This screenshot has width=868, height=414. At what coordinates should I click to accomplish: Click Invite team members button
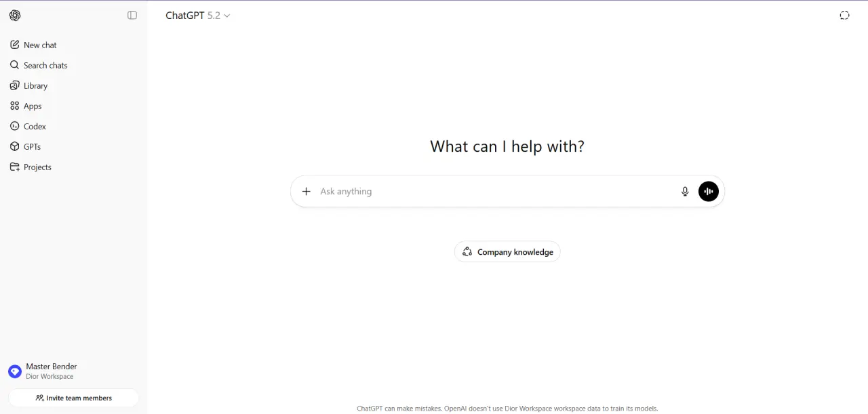tap(73, 398)
